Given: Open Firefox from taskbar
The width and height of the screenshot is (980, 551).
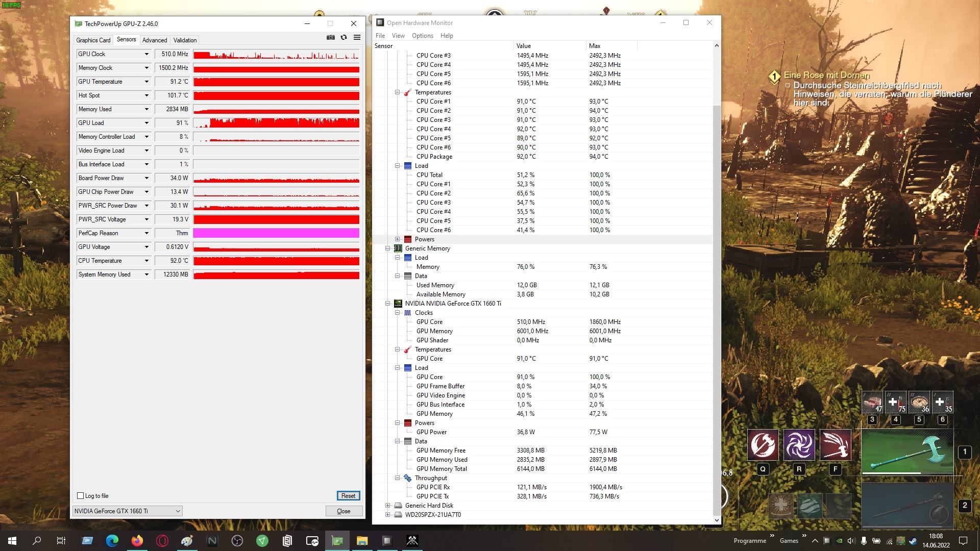Looking at the screenshot, I should [x=137, y=541].
